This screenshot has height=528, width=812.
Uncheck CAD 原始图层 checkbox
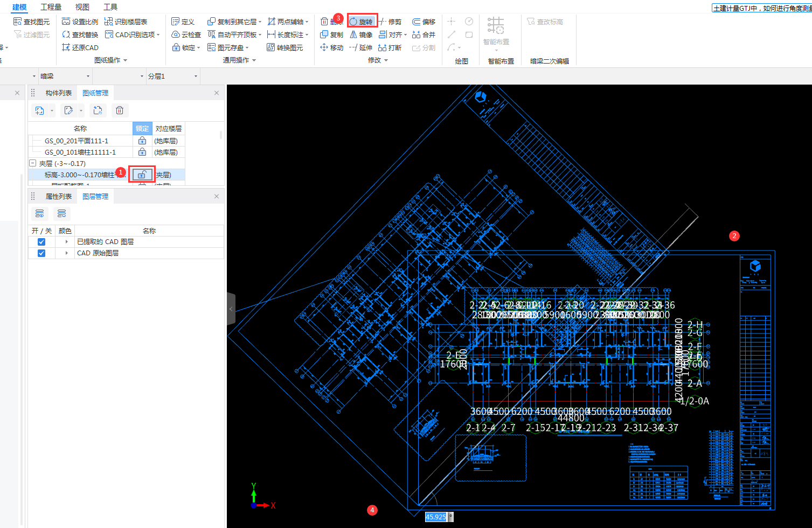coord(41,253)
